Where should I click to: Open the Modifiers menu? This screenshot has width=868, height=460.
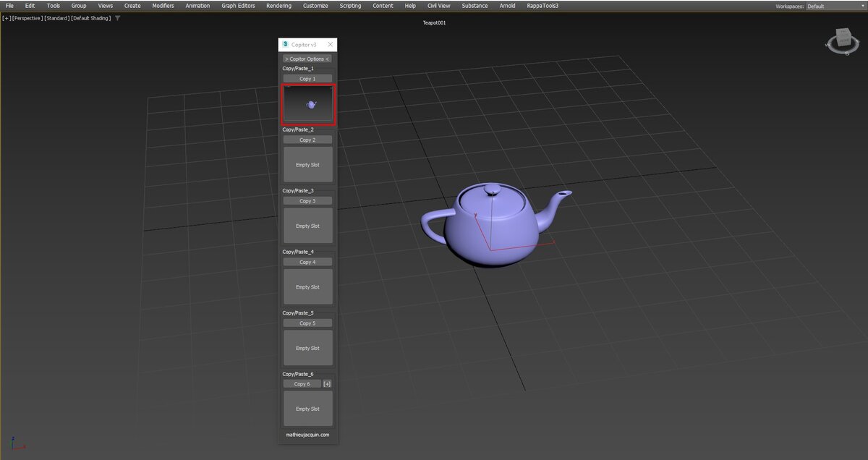click(163, 6)
